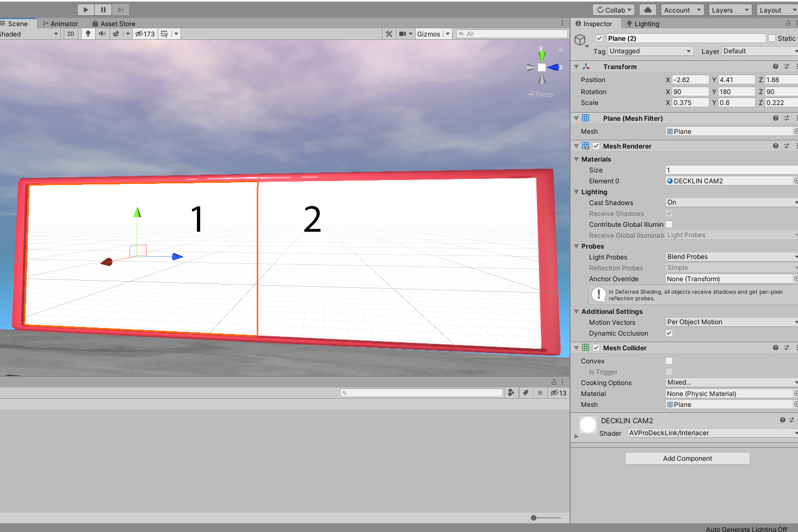Open the Collab dropdown
The image size is (798, 532).
614,10
